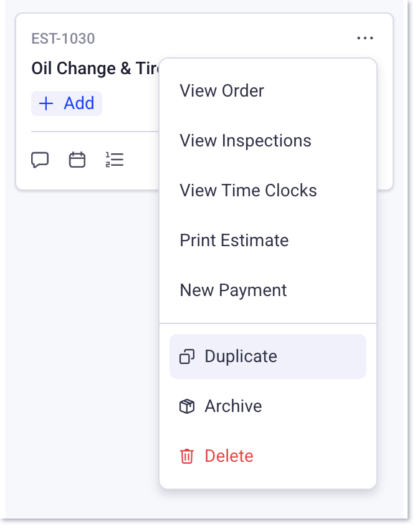Image resolution: width=420 pixels, height=531 pixels.
Task: Click the overlapping squares Duplicate icon
Action: [187, 356]
